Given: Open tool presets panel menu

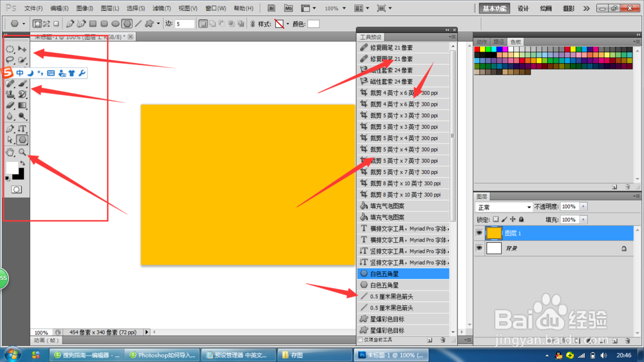Looking at the screenshot, I should click(x=452, y=37).
